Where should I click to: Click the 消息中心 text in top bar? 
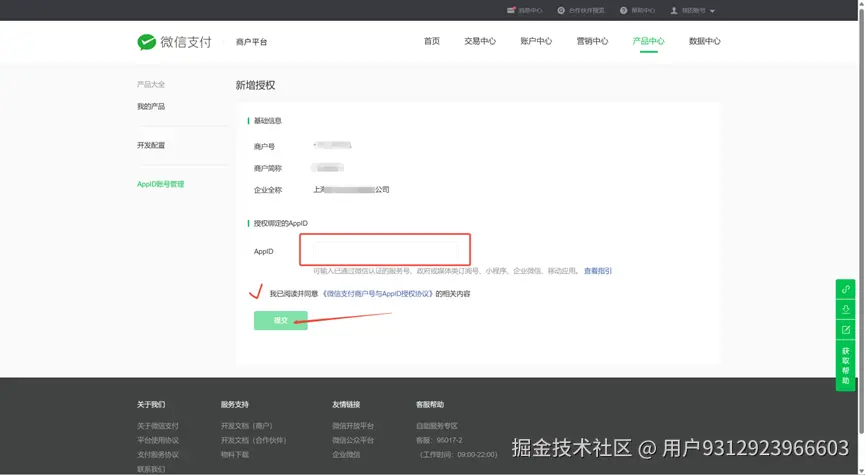[x=530, y=10]
